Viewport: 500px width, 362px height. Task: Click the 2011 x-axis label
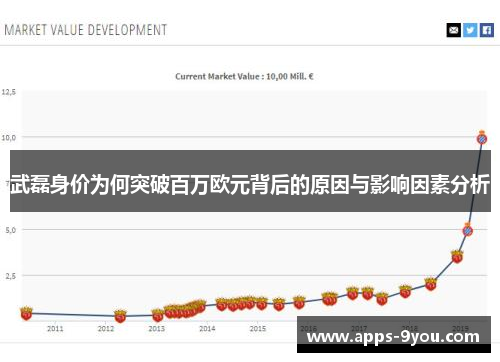[x=55, y=329]
